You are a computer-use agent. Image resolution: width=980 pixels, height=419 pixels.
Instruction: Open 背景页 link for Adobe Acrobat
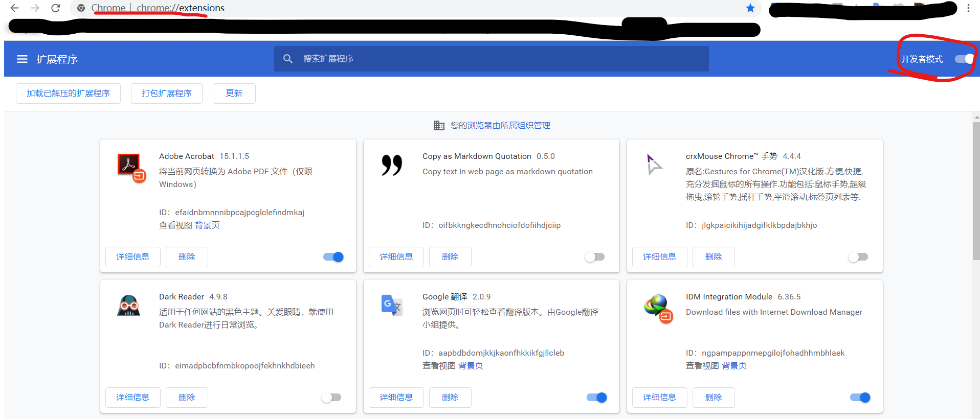click(207, 225)
